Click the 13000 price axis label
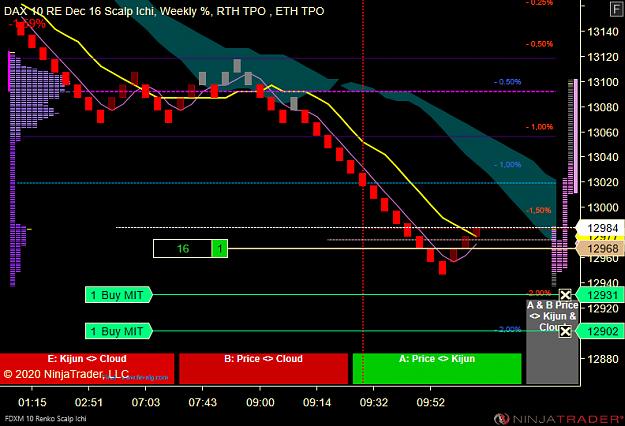 (603, 207)
